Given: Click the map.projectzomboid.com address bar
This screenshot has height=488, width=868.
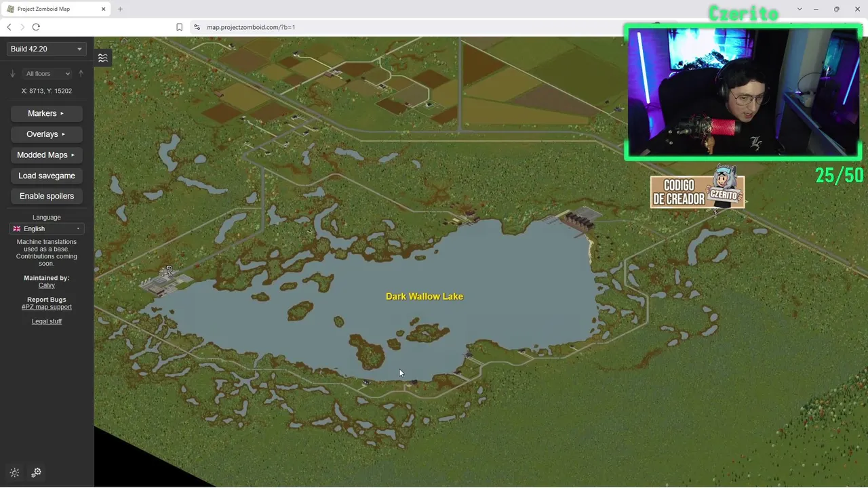Looking at the screenshot, I should click(407, 27).
